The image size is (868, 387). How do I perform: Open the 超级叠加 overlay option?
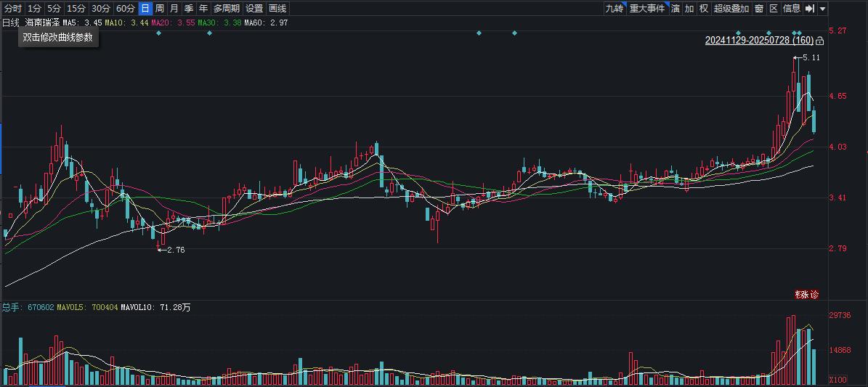(x=731, y=8)
